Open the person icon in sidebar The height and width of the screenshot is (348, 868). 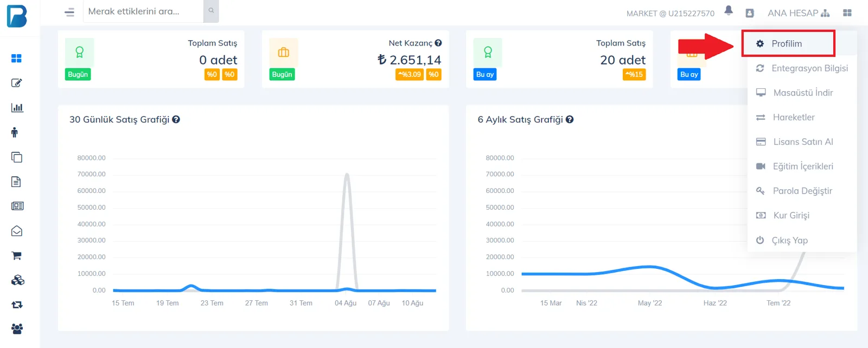15,132
